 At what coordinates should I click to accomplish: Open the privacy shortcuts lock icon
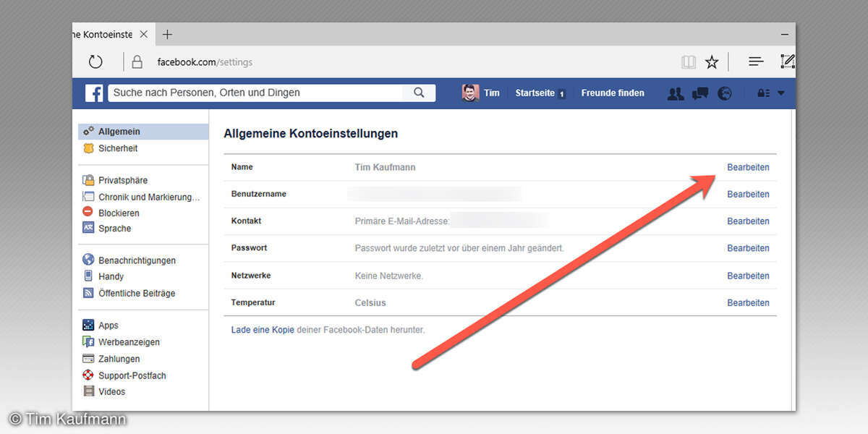[x=762, y=93]
